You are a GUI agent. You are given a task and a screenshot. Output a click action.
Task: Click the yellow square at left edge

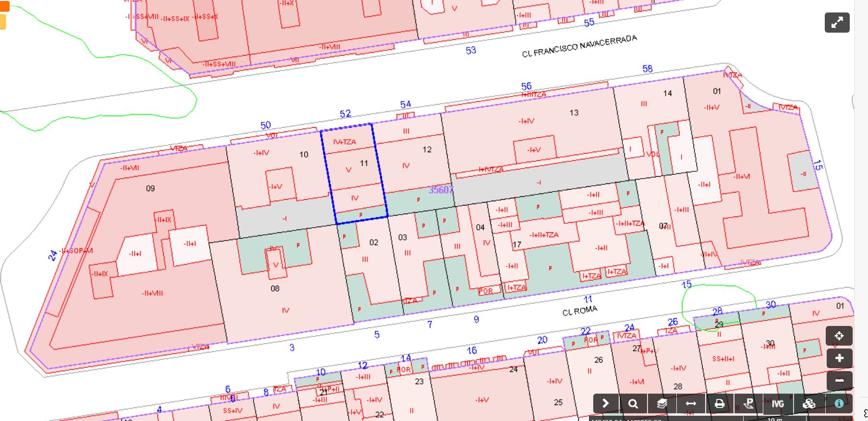2,22
